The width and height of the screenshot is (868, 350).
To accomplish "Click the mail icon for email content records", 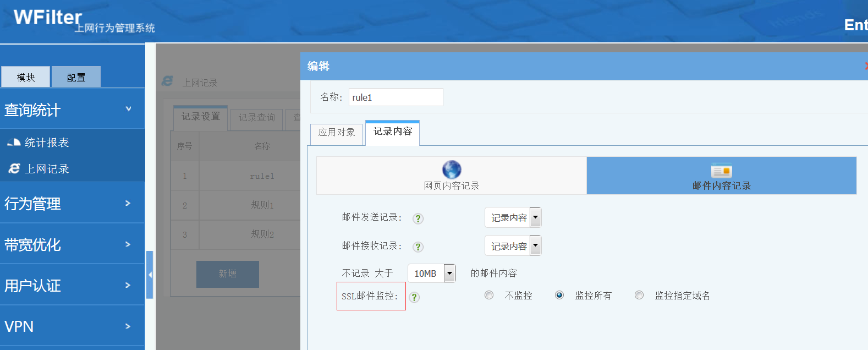I will pyautogui.click(x=721, y=171).
